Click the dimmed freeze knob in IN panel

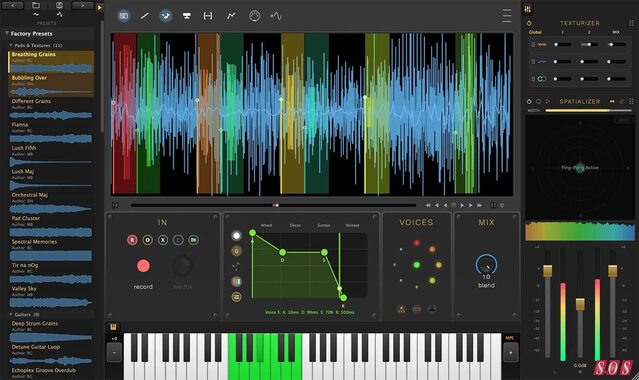pos(182,266)
